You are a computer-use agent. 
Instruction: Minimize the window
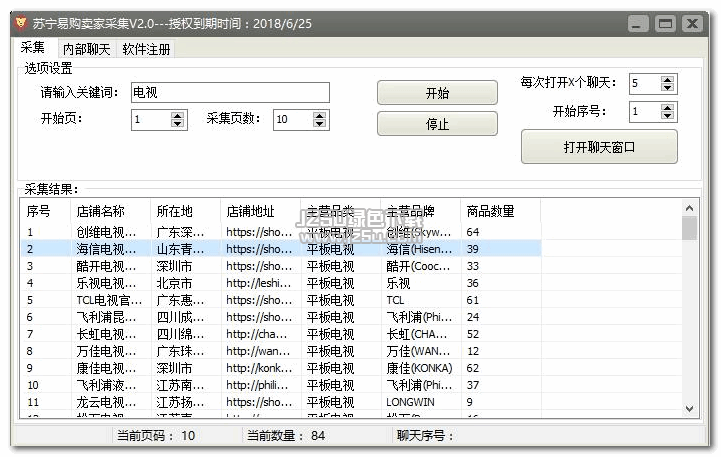coord(638,23)
